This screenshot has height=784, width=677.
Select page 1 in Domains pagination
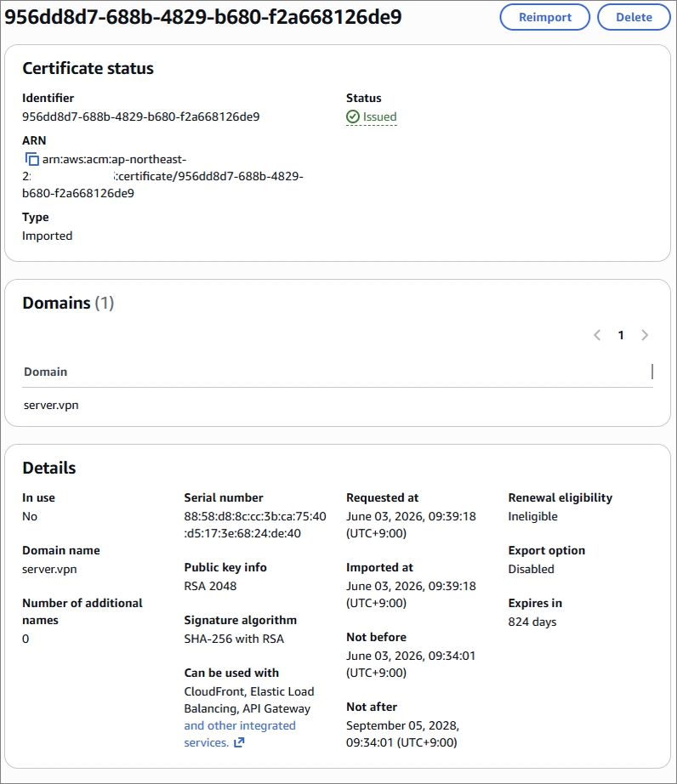[621, 335]
